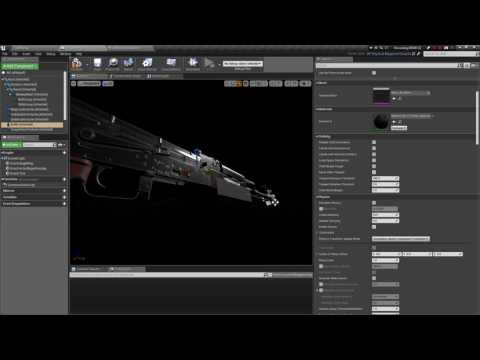Toggle Local Space Simulation checkbox
Image resolution: width=480 pixels, height=360 pixels.
[x=374, y=160]
